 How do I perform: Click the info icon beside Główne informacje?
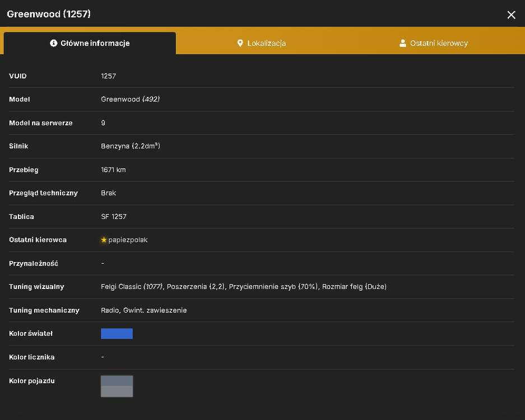tap(54, 43)
